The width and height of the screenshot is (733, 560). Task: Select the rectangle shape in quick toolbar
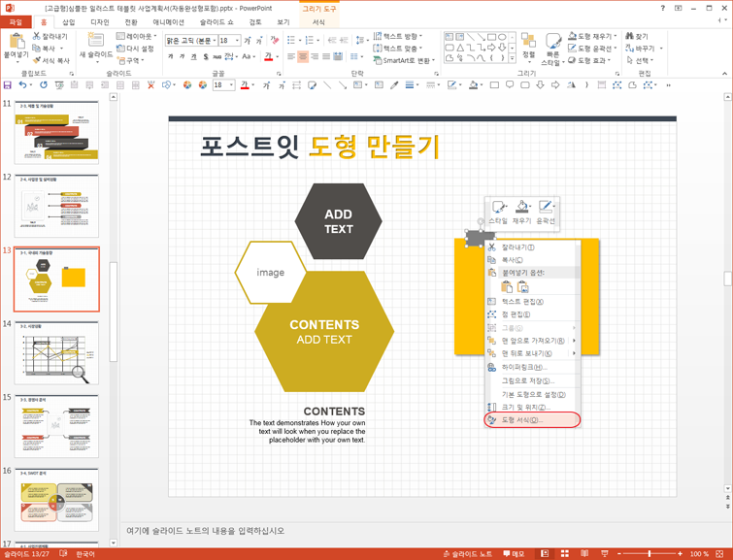494,85
